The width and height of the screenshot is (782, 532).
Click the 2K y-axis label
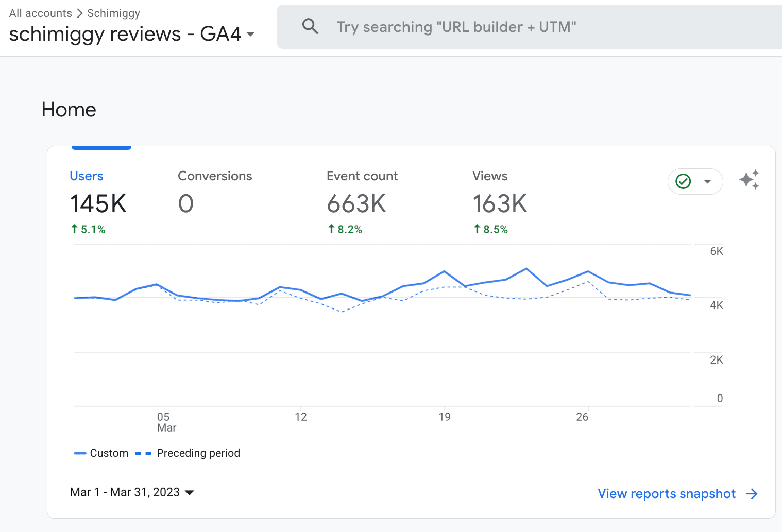717,360
